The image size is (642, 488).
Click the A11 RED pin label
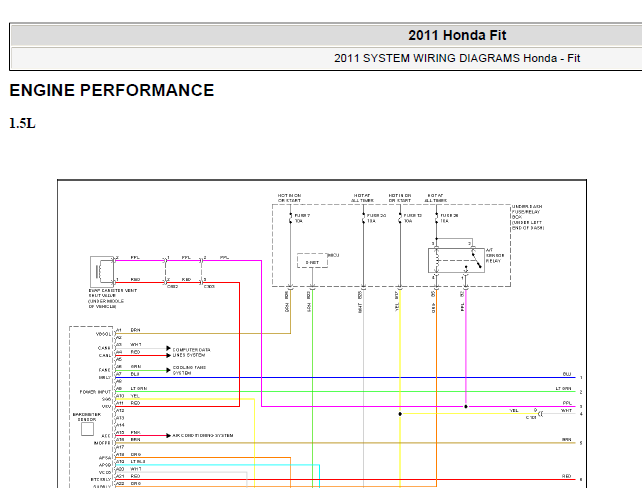click(128, 403)
